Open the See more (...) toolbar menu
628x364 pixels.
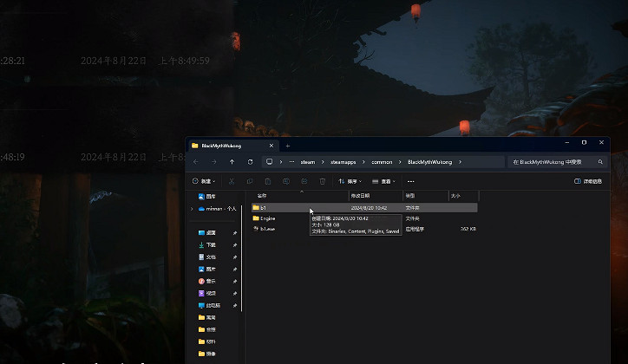click(x=410, y=181)
